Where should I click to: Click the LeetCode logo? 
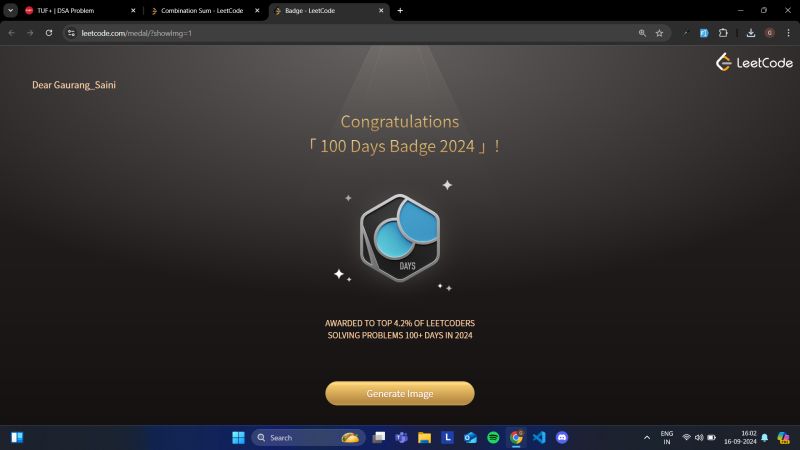tap(754, 62)
